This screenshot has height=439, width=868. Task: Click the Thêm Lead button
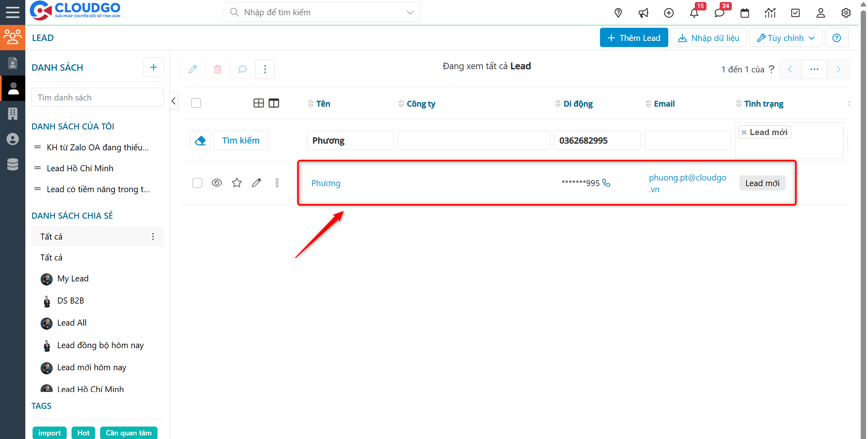coord(634,37)
